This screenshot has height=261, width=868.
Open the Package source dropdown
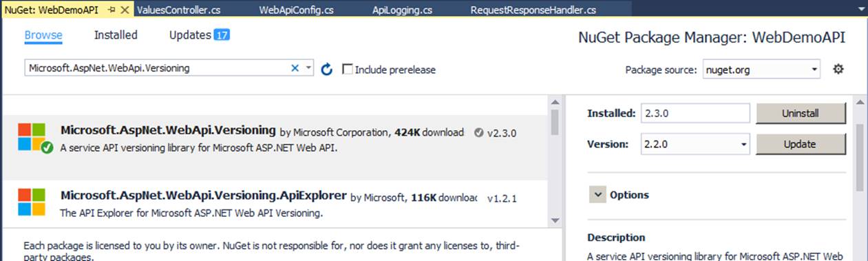coord(761,70)
